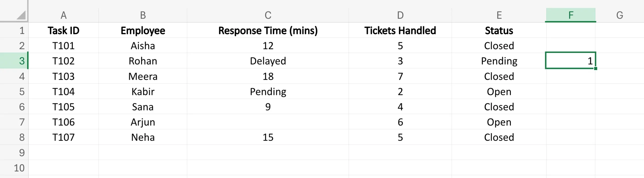Select column D header
The image size is (644, 178).
(x=400, y=15)
